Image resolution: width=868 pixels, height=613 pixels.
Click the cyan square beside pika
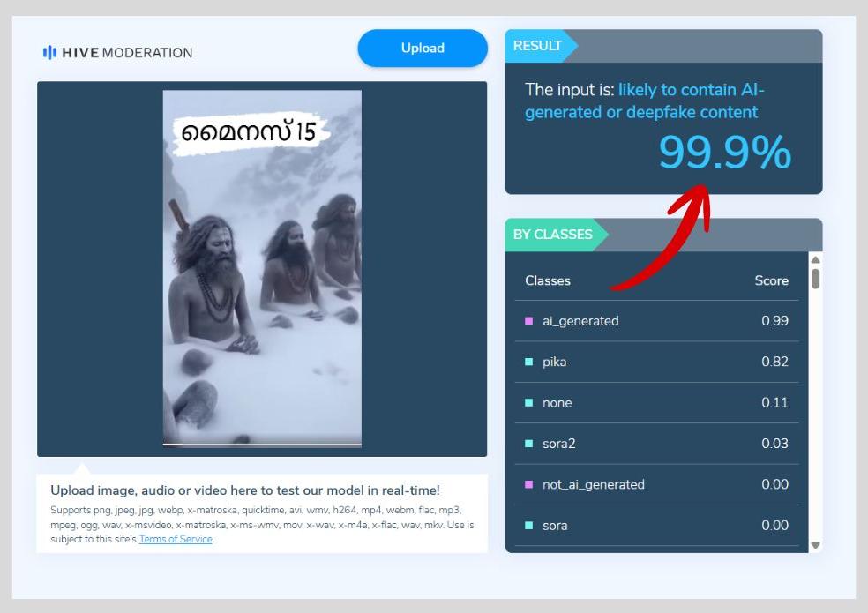point(529,362)
